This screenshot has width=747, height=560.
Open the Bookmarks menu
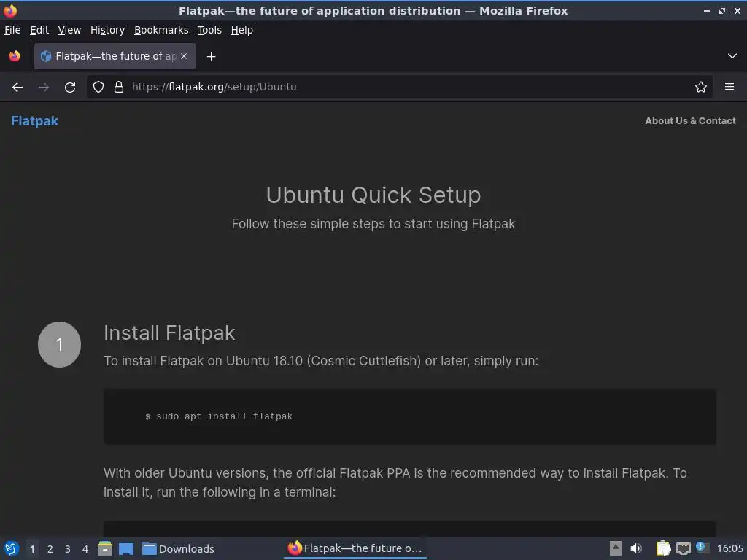(161, 30)
